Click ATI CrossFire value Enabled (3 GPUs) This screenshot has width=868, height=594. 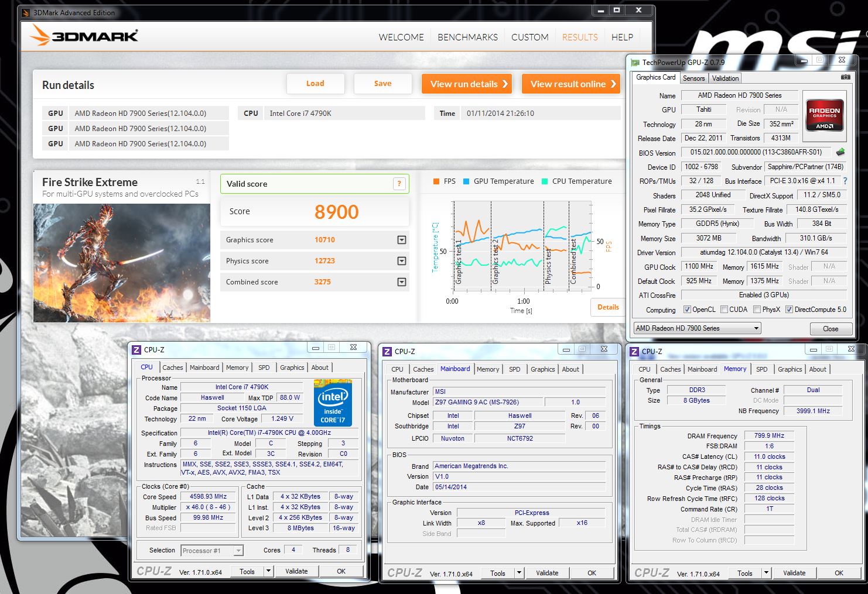tap(764, 295)
